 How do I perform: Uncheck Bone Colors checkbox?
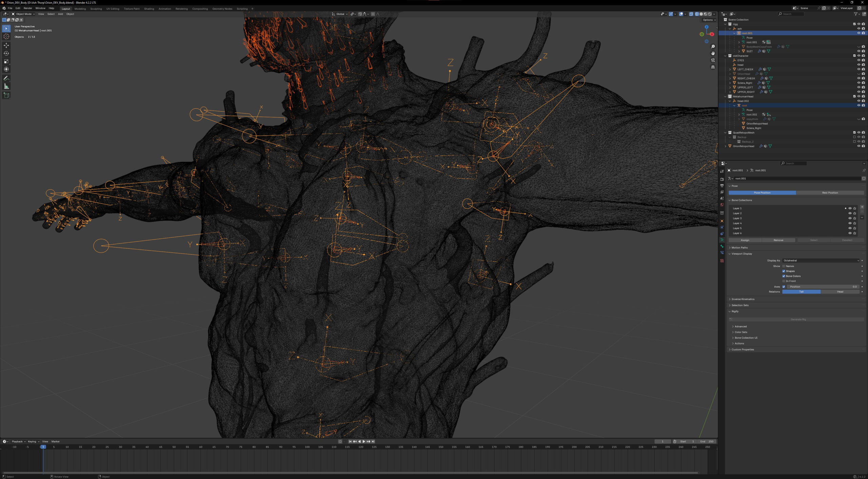(784, 276)
